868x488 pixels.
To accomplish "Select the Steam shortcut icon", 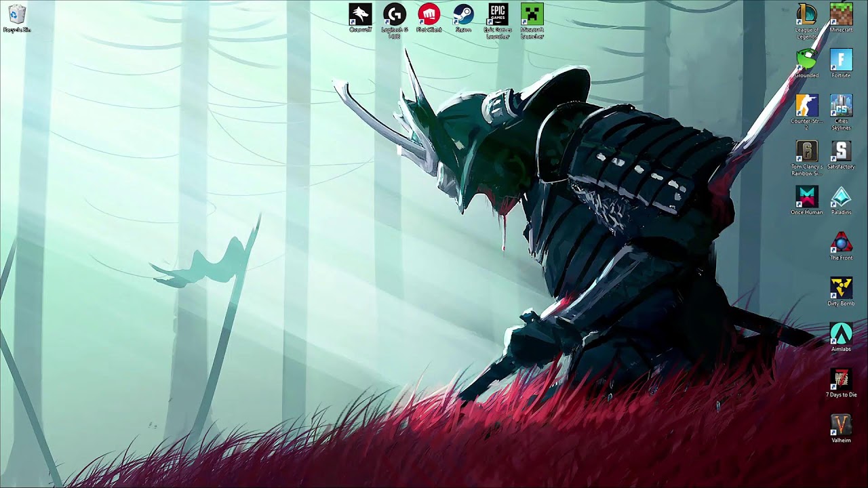I will click(463, 15).
